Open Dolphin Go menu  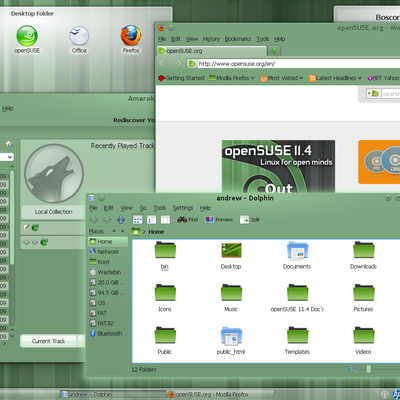point(143,208)
